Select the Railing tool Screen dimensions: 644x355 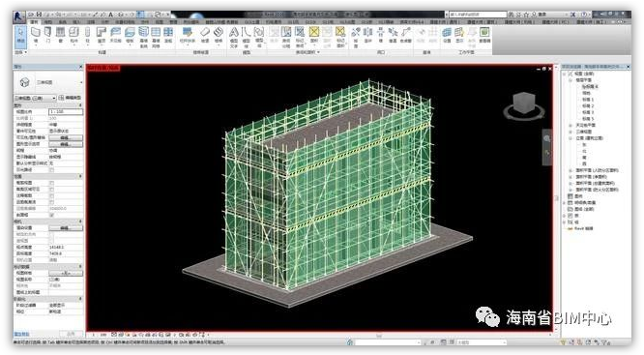click(x=187, y=36)
